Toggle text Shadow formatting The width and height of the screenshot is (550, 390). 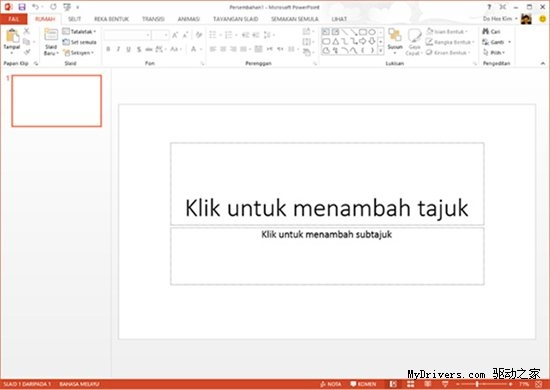[x=139, y=49]
